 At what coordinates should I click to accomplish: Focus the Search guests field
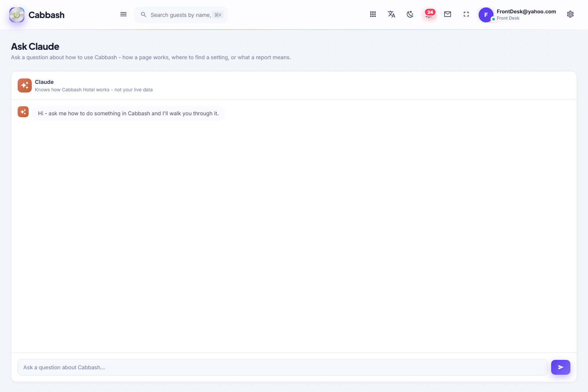pyautogui.click(x=181, y=15)
